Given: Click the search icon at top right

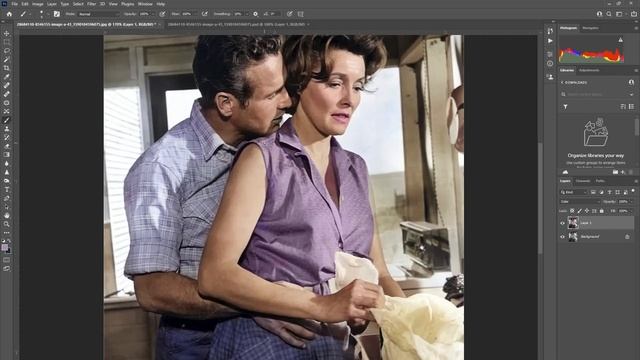Looking at the screenshot, I should [609, 14].
